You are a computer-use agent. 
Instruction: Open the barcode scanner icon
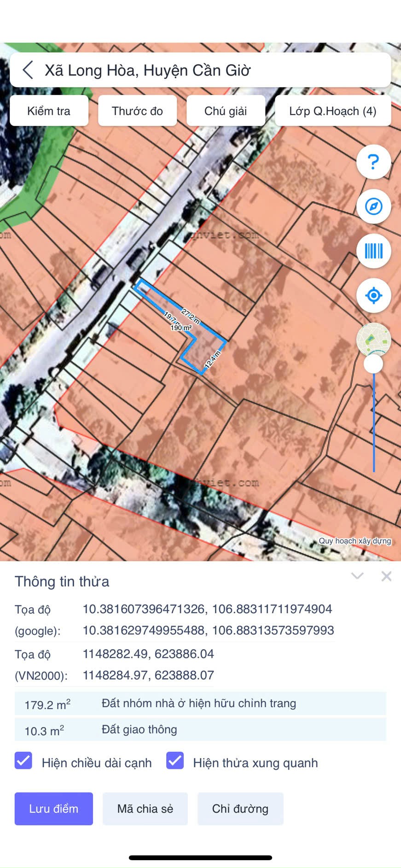(373, 251)
